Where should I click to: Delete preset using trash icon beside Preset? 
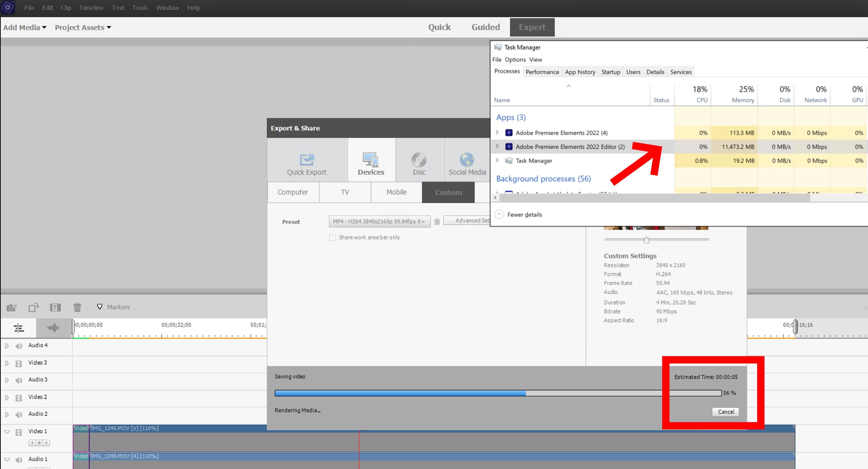pyautogui.click(x=437, y=222)
